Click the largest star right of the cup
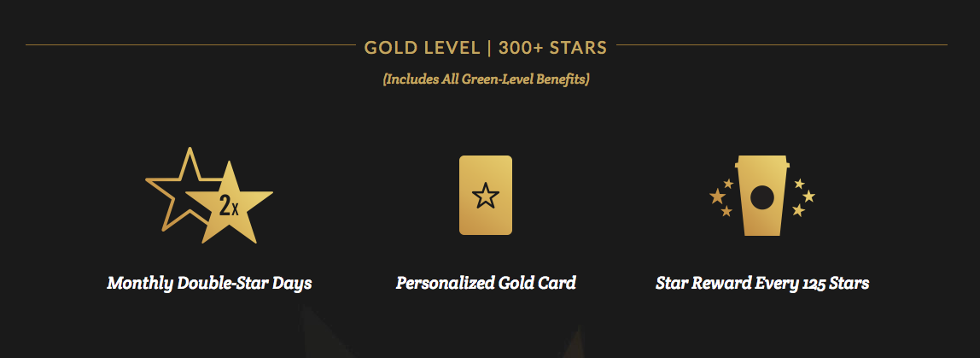Viewport: 980px width, 358px height. coord(808,196)
